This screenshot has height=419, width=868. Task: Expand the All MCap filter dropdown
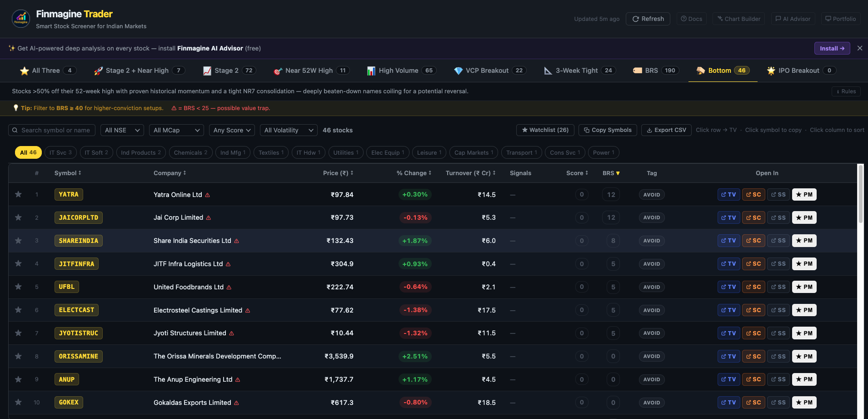(x=176, y=130)
